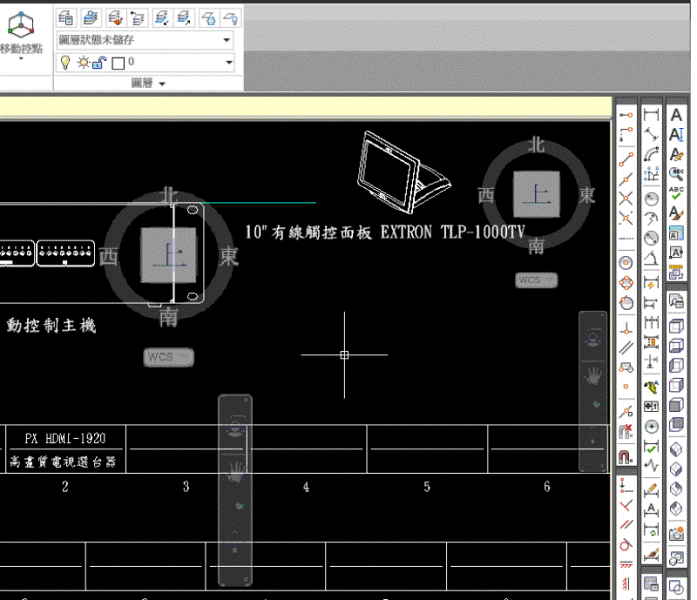Screen dimensions: 697x600
Task: Select the Arc Length dimension tool
Action: click(x=652, y=154)
